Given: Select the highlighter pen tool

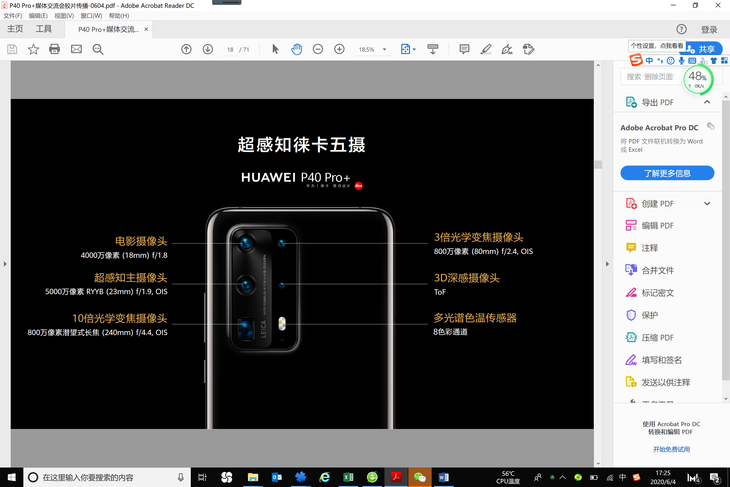Looking at the screenshot, I should point(486,49).
